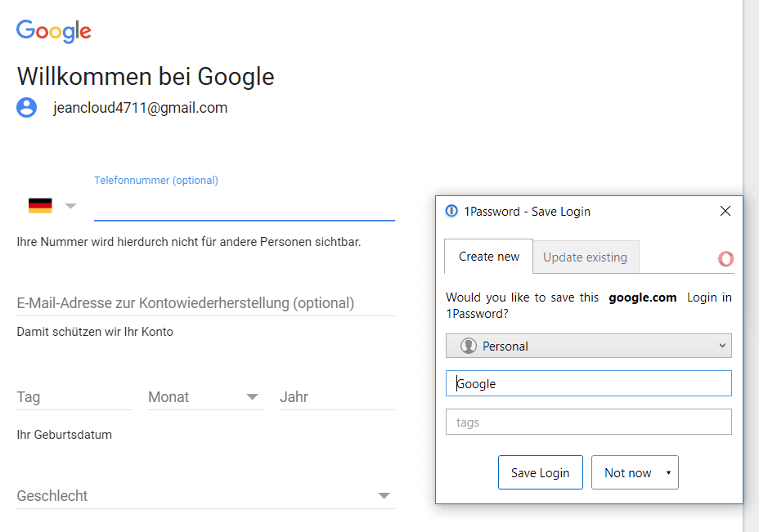759x532 pixels.
Task: Click the Google title field in 1Password
Action: pos(589,383)
